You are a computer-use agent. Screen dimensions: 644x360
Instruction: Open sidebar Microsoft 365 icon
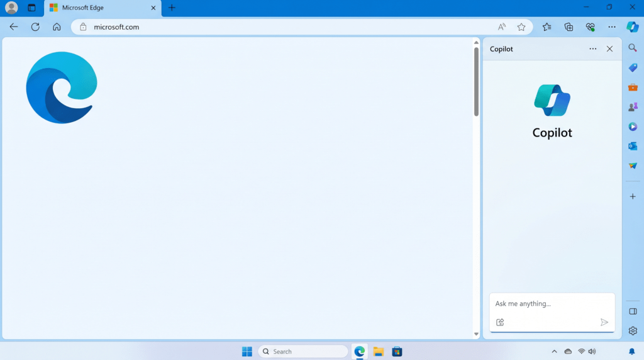(633, 127)
